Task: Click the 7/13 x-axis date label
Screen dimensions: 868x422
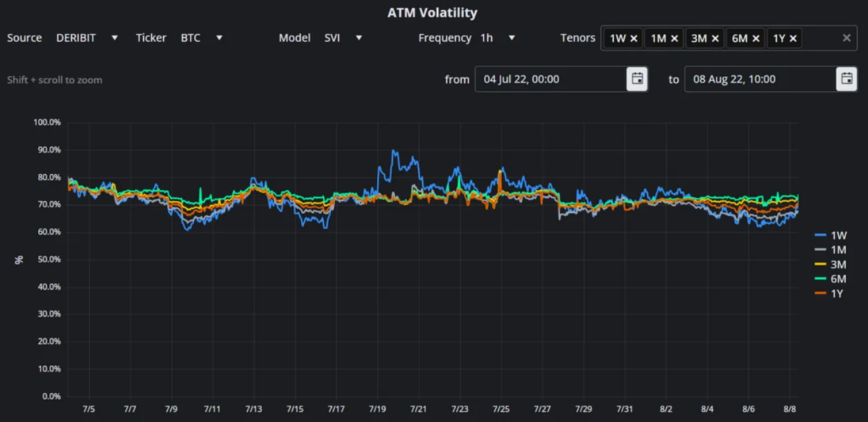Action: (254, 410)
